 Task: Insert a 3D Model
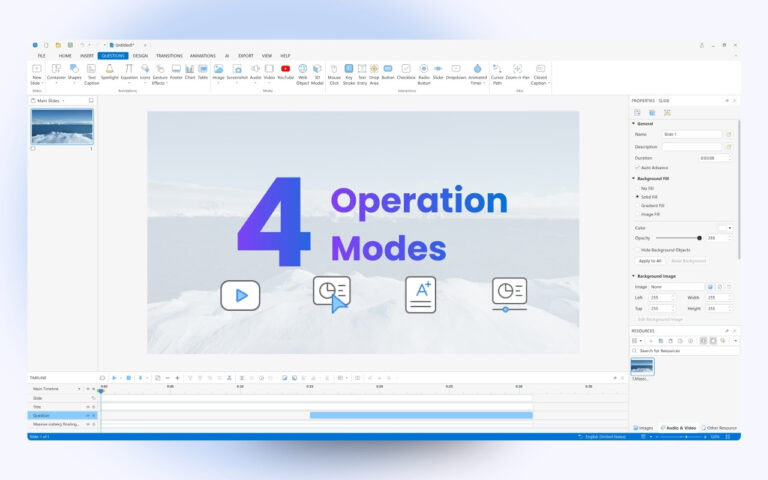pos(317,74)
